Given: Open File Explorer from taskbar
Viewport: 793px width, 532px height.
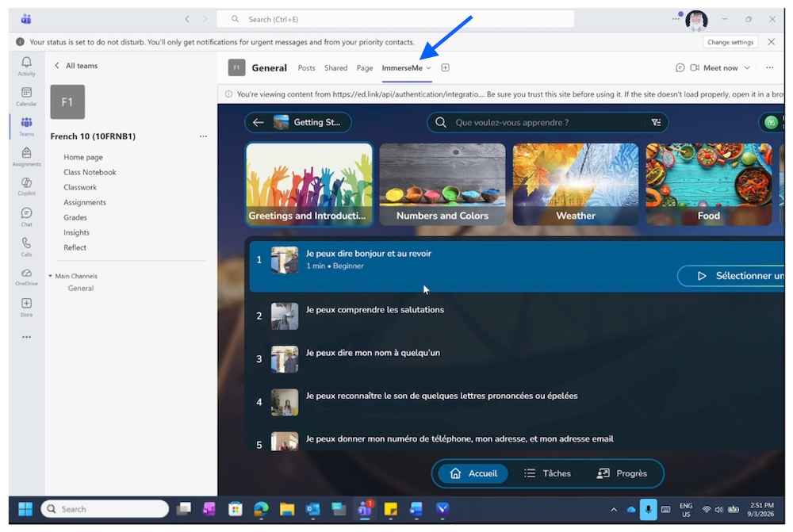Looking at the screenshot, I should point(287,509).
